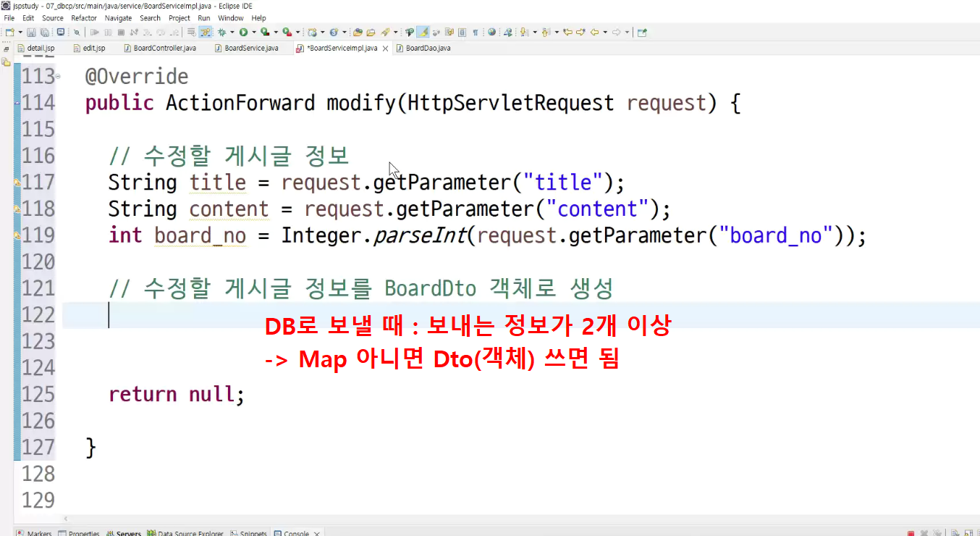Click the Debug bug icon
Image resolution: width=980 pixels, height=536 pixels.
click(222, 32)
